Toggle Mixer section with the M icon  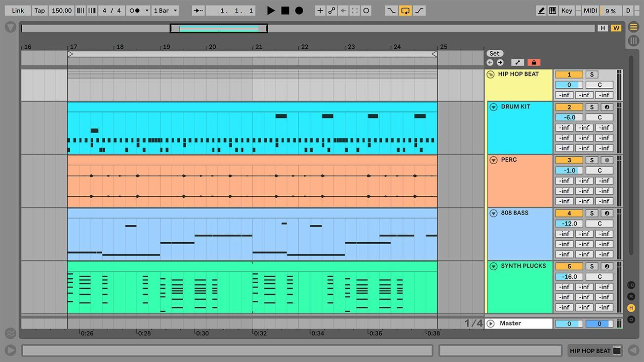tap(631, 308)
